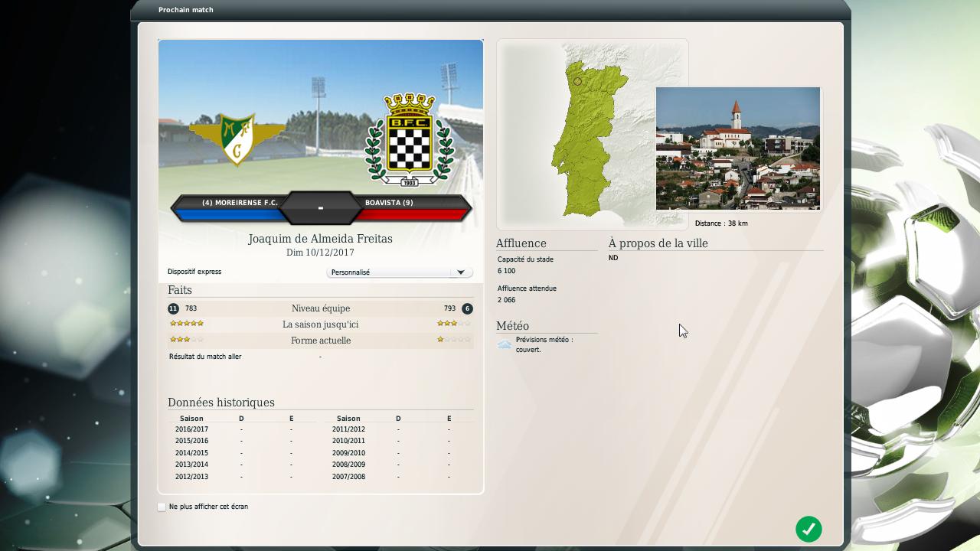Click the 2014/2015 season row

coord(242,453)
